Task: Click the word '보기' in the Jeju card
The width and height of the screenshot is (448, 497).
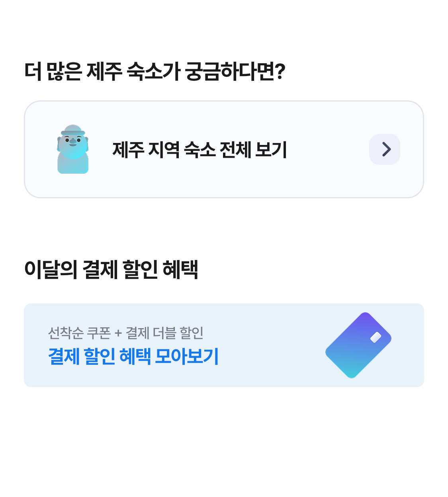Action: pyautogui.click(x=271, y=150)
